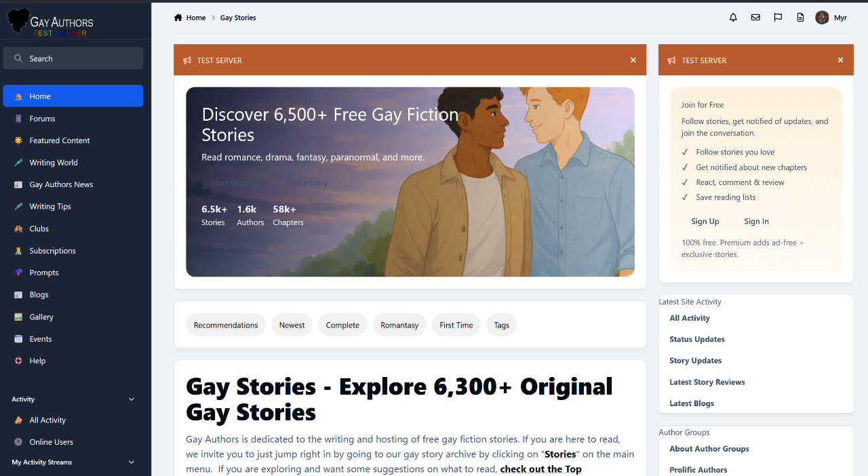Image resolution: width=868 pixels, height=476 pixels.
Task: Collapse the My Activity Streams section
Action: click(x=132, y=462)
